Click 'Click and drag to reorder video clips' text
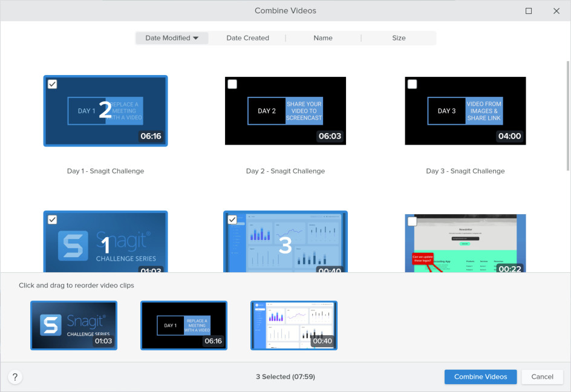The width and height of the screenshot is (571, 392). point(76,286)
